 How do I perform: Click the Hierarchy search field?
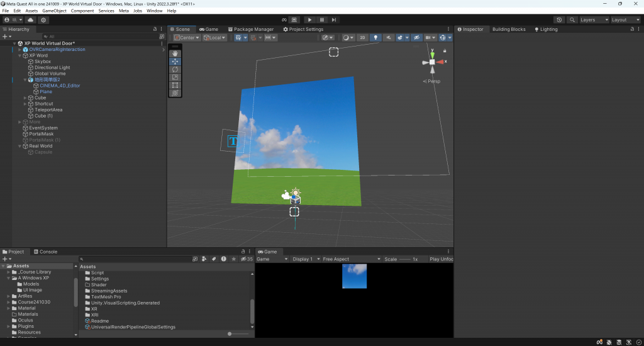(100, 36)
